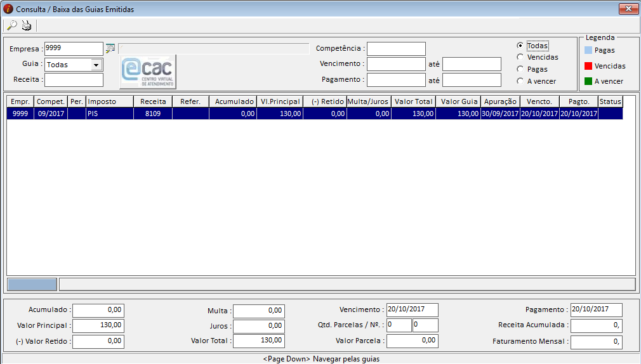Click the 09/2017 competência cell
The width and height of the screenshot is (641, 364).
tap(51, 114)
